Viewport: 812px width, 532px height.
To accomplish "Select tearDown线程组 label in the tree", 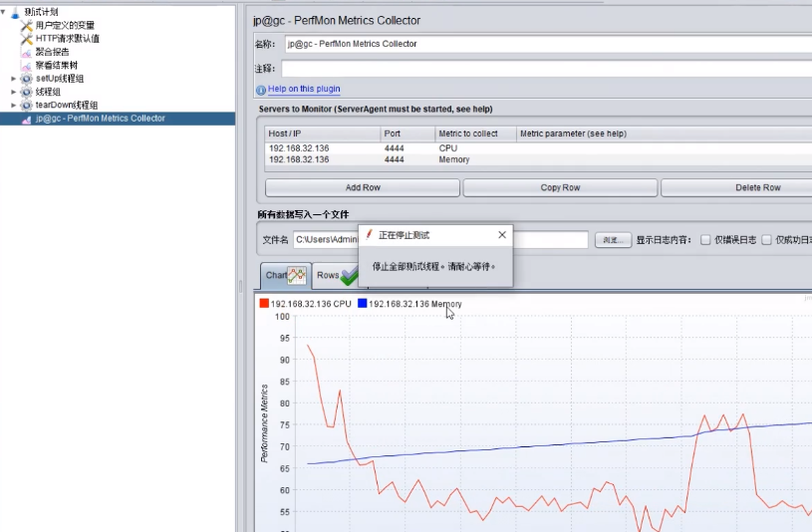I will coord(67,106).
